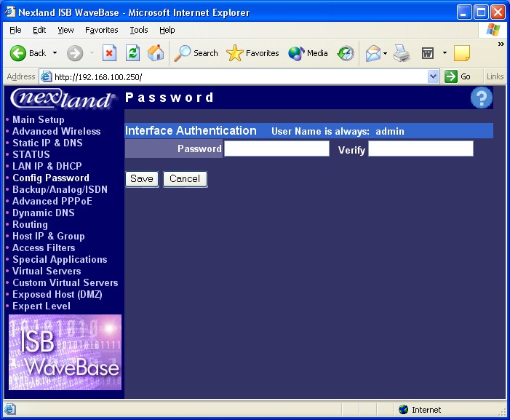The height and width of the screenshot is (420, 510).
Task: Open the address bar dropdown
Action: coord(433,76)
